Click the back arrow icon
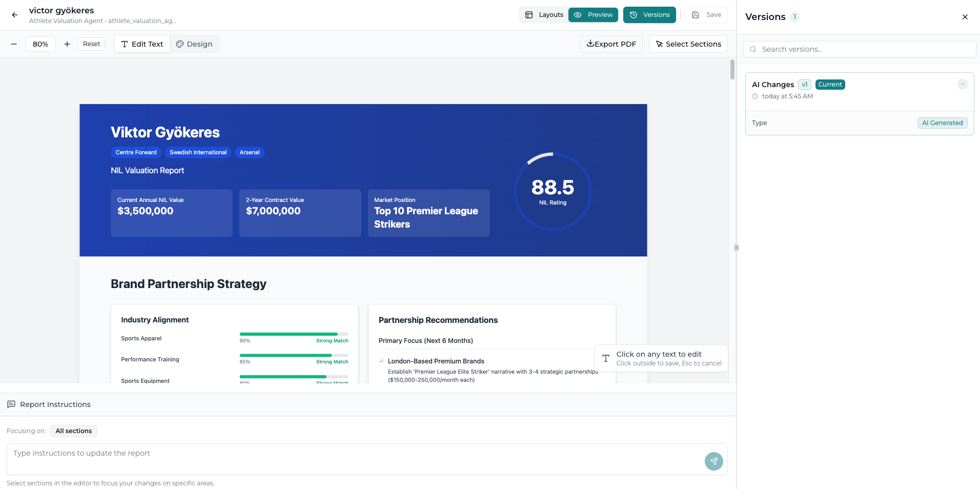980x489 pixels. click(x=15, y=15)
